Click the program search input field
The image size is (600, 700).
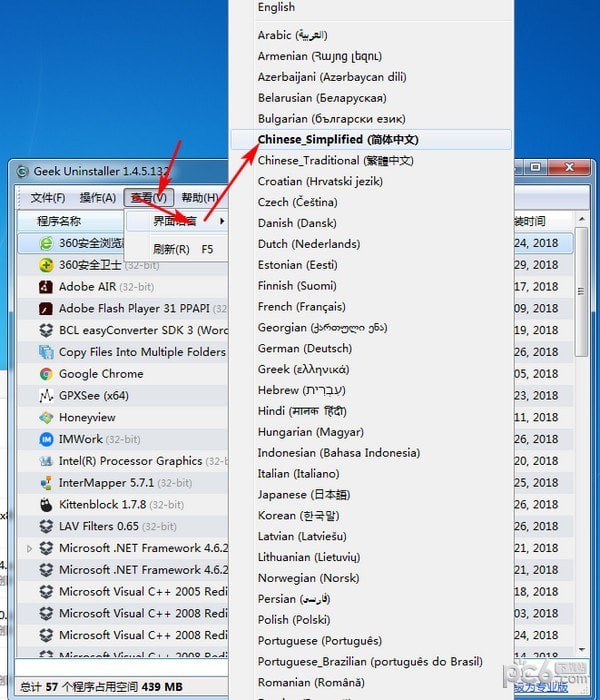click(x=123, y=668)
